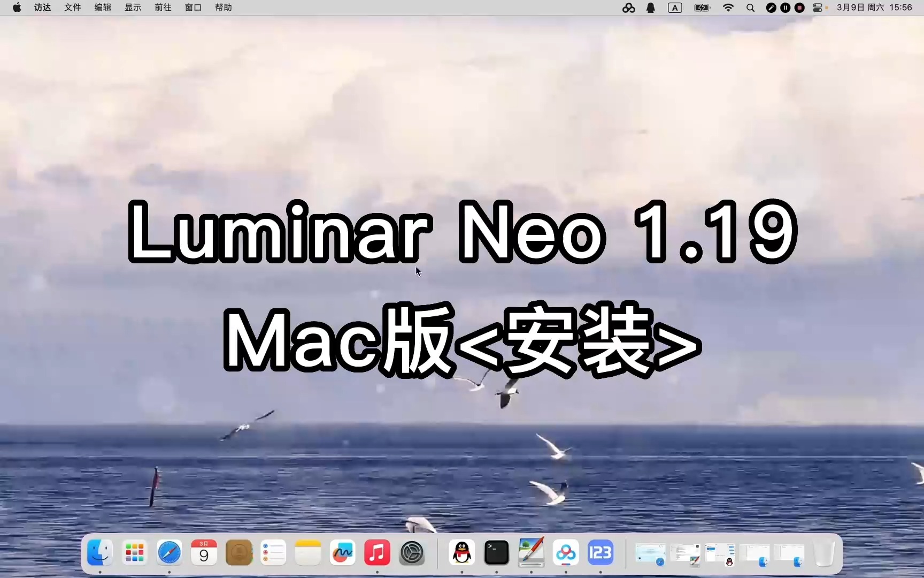Launch QQ from the Dock
Screen dimensions: 924x578
(461, 553)
